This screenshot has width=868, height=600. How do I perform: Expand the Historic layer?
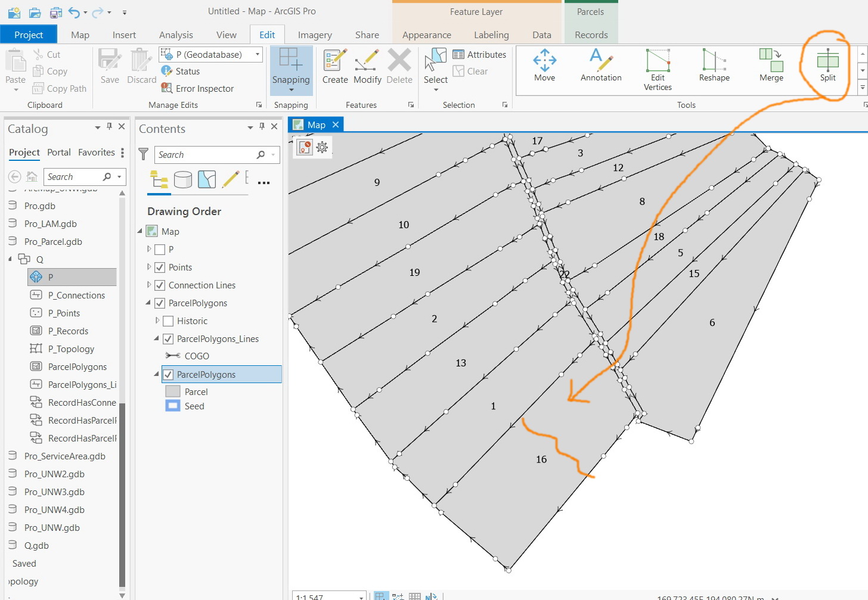tap(157, 321)
